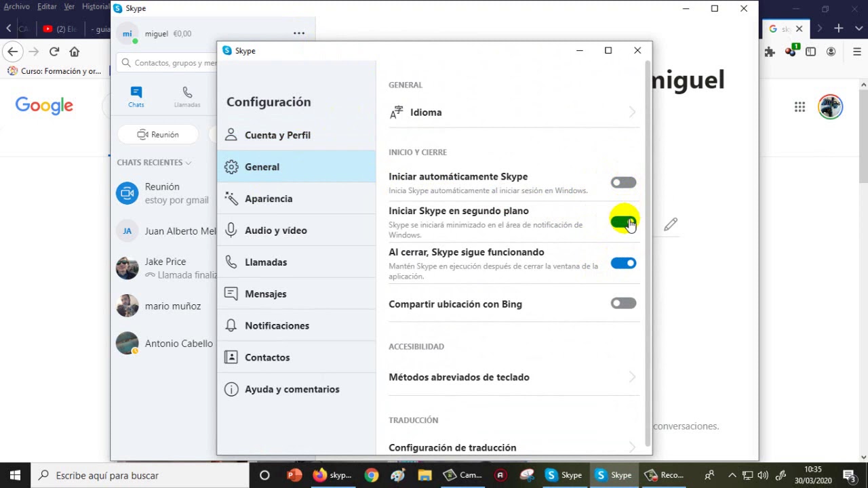
Task: Open the Notificaciones settings section
Action: click(x=296, y=326)
